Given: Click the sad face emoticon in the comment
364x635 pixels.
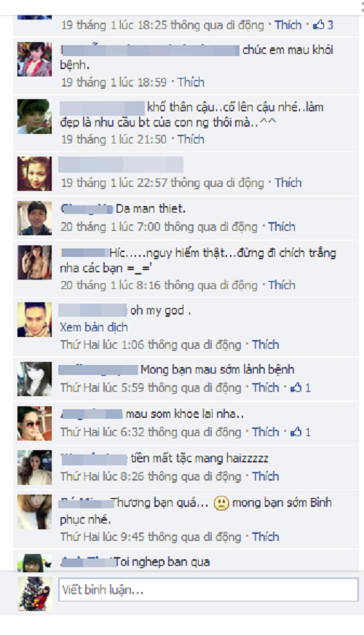Looking at the screenshot, I should pyautogui.click(x=221, y=503).
